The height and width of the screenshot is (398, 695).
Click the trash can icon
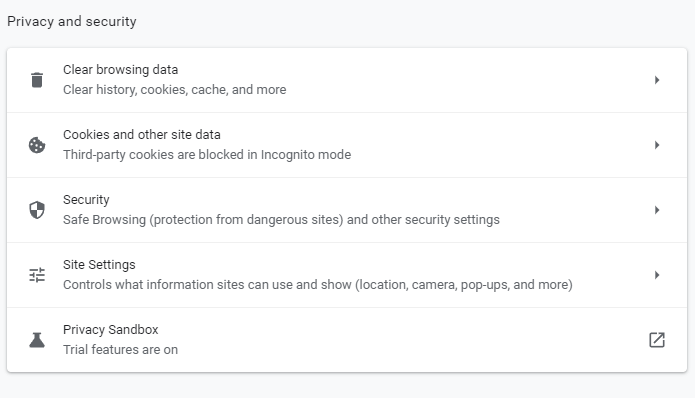[37, 80]
